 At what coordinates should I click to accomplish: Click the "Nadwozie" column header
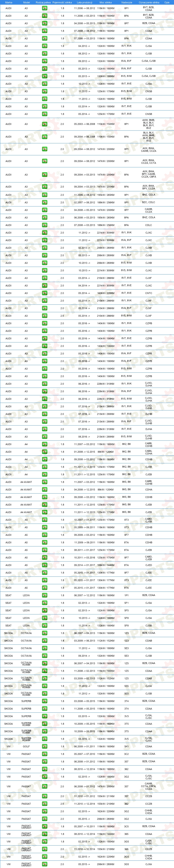coord(126,2)
